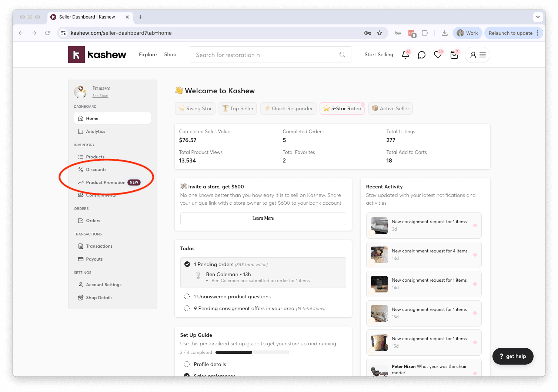Viewport: 558px width, 392px height.
Task: Open the messages chat bubble icon
Action: pos(421,55)
